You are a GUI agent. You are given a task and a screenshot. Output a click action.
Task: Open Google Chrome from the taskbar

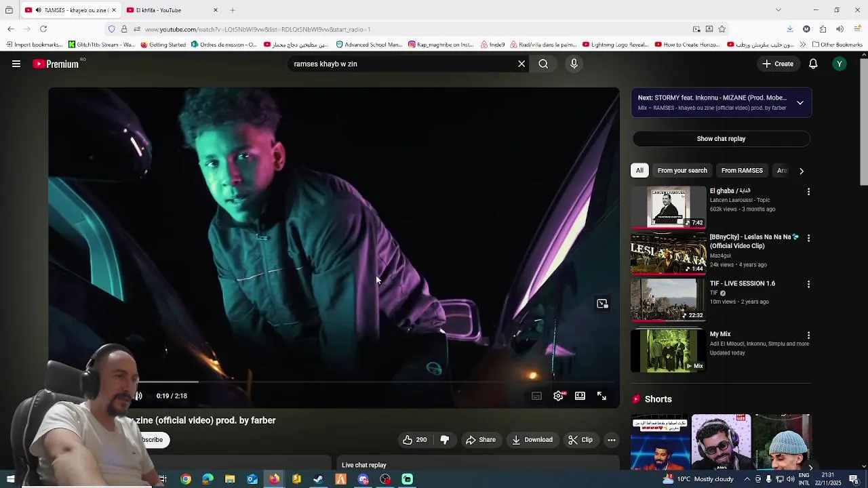pos(185,479)
